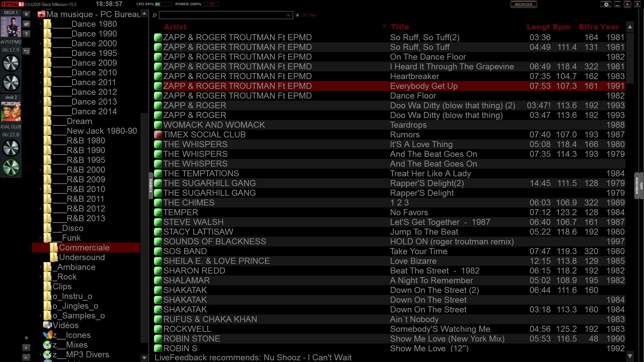The width and height of the screenshot is (644, 362).
Task: Click the Clips folder icon
Action: pyautogui.click(x=47, y=287)
